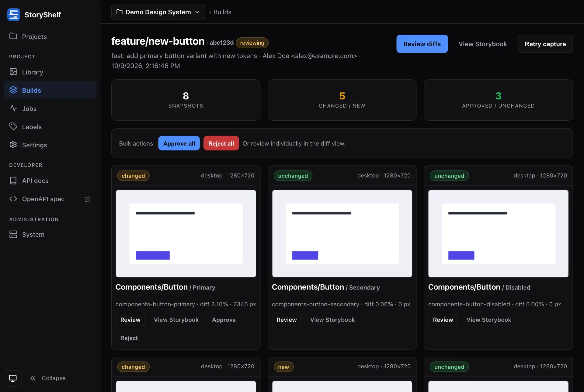
Task: Click the Retry capture button
Action: [x=545, y=44]
